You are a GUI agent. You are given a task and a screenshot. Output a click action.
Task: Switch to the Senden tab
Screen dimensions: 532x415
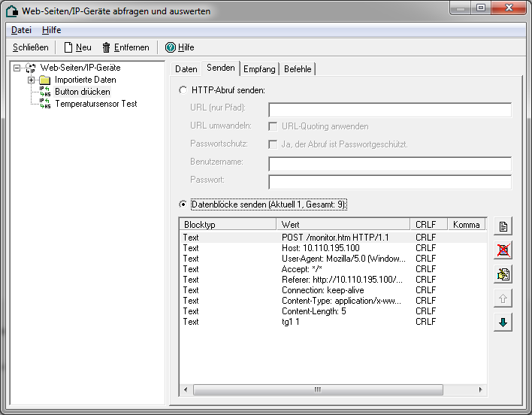[221, 68]
